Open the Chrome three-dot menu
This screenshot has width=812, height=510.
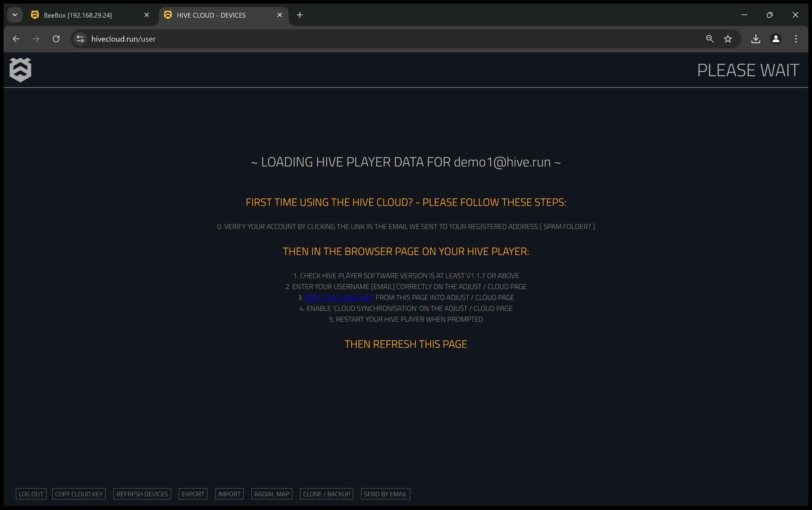coord(796,39)
